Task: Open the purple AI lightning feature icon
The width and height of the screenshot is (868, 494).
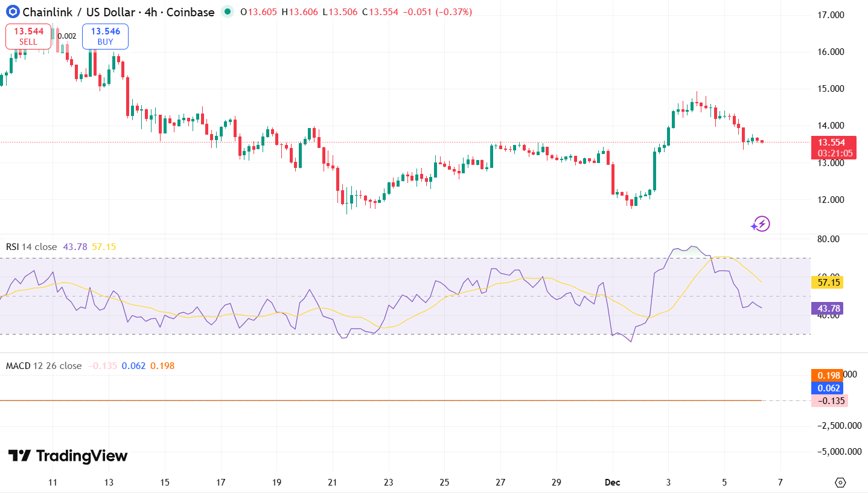Action: [760, 223]
